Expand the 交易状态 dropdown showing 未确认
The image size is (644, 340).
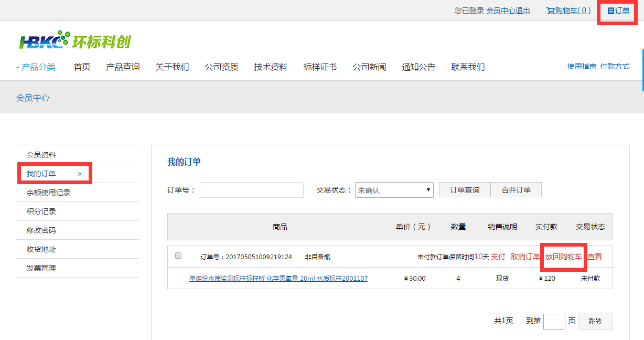point(394,190)
